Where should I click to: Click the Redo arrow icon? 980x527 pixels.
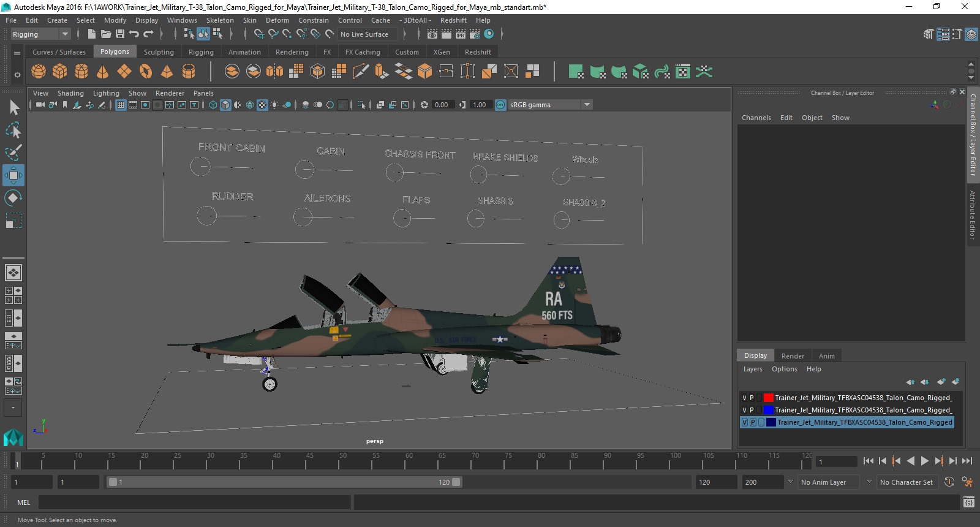(148, 34)
